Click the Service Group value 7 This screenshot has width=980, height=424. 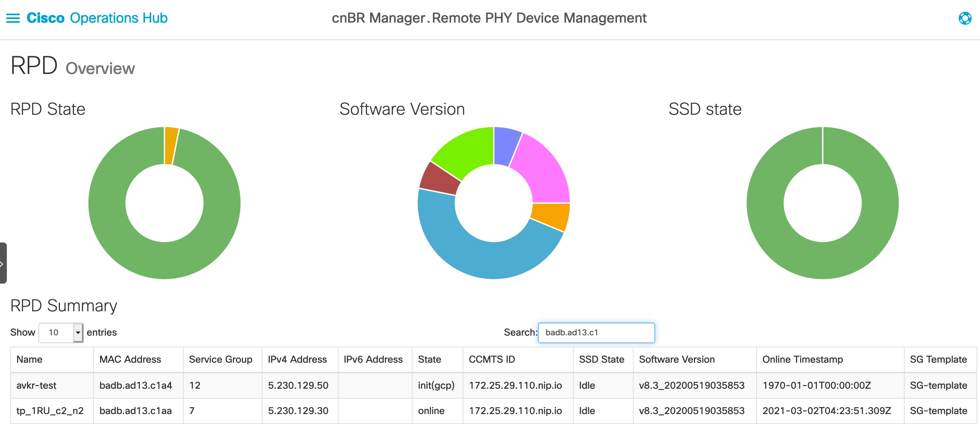tap(192, 411)
